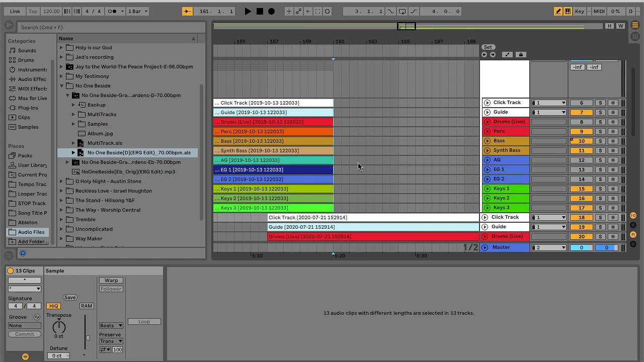This screenshot has width=644, height=362.
Task: Click Save default clip button
Action: coord(70,297)
